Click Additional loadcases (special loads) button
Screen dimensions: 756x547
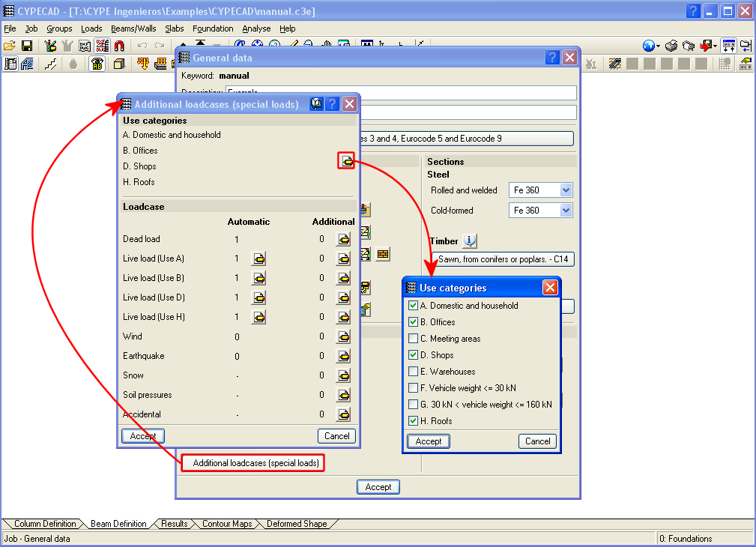(x=253, y=463)
